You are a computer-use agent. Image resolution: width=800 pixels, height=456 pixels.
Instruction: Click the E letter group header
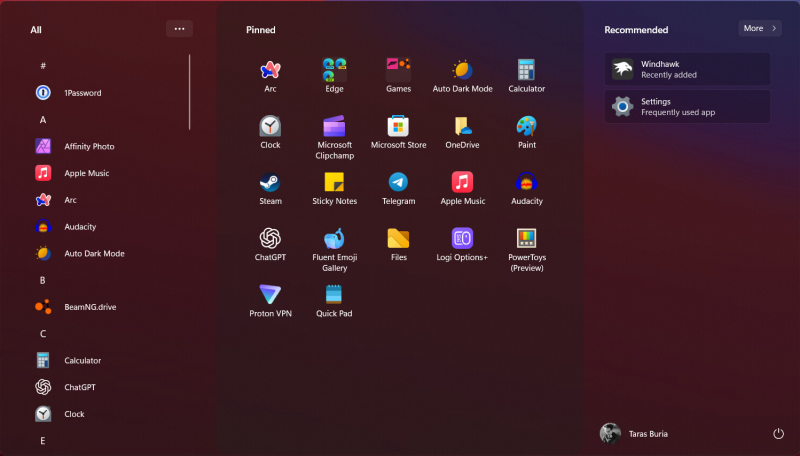[x=43, y=441]
